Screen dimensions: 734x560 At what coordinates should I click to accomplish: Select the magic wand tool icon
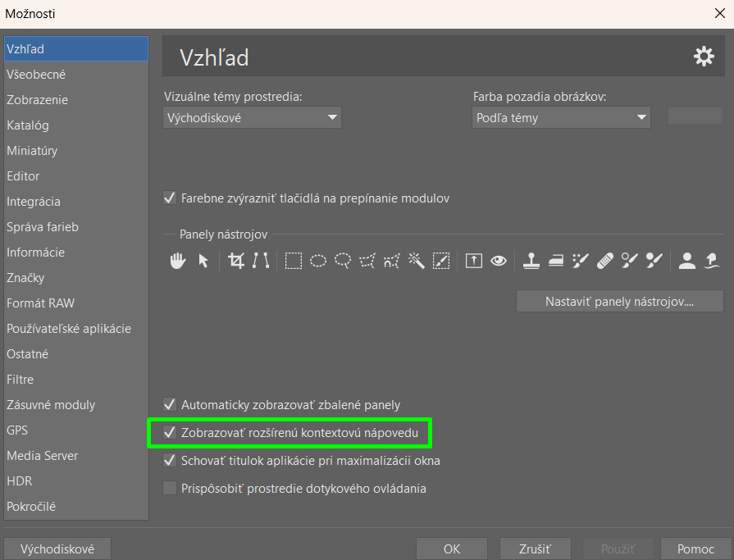pyautogui.click(x=416, y=261)
